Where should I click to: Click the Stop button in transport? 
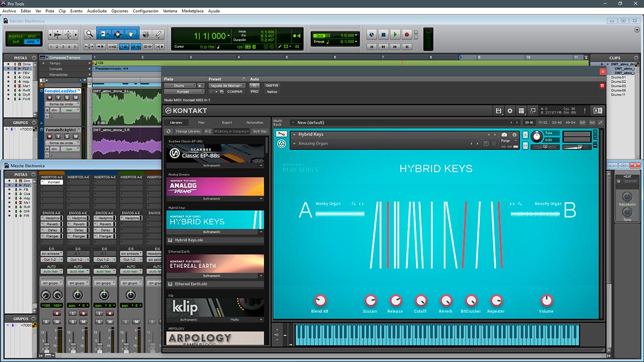click(383, 35)
